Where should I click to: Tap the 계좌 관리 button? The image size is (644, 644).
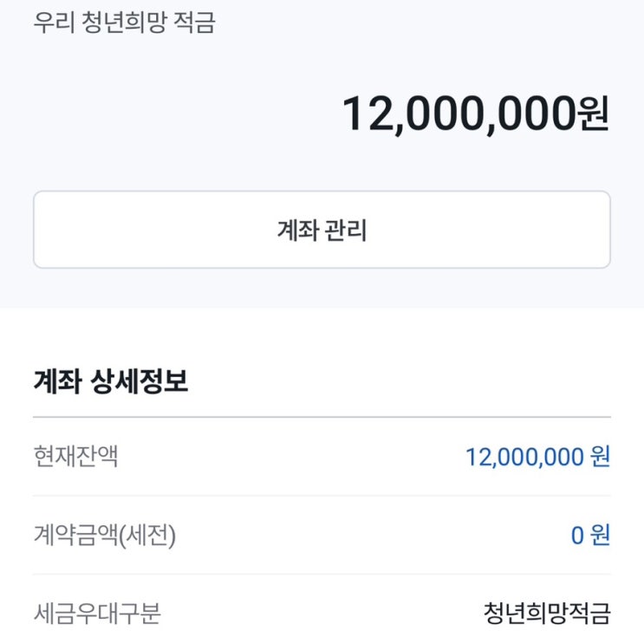point(322,230)
